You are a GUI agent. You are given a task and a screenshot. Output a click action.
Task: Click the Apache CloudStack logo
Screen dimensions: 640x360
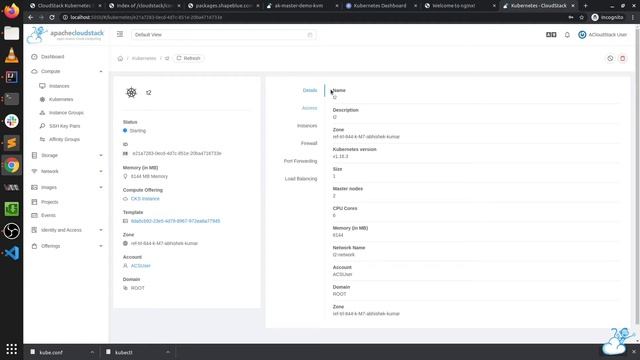(x=66, y=35)
